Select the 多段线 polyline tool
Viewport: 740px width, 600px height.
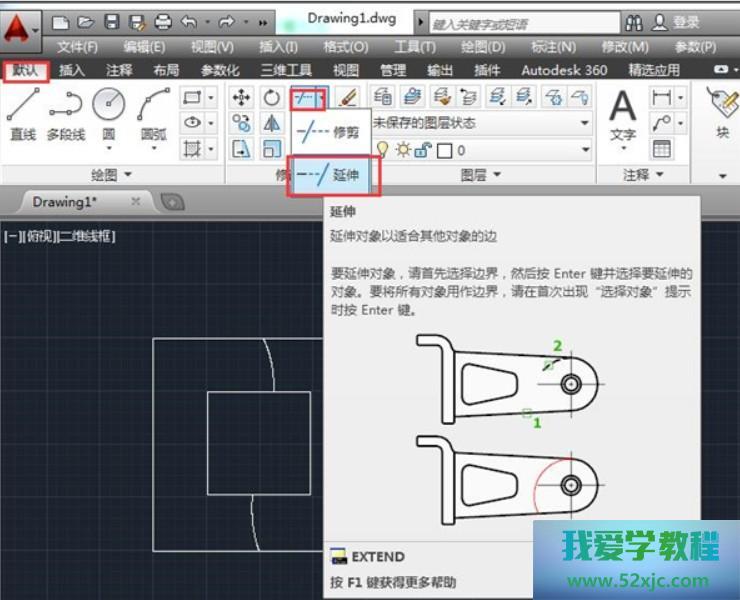click(66, 113)
